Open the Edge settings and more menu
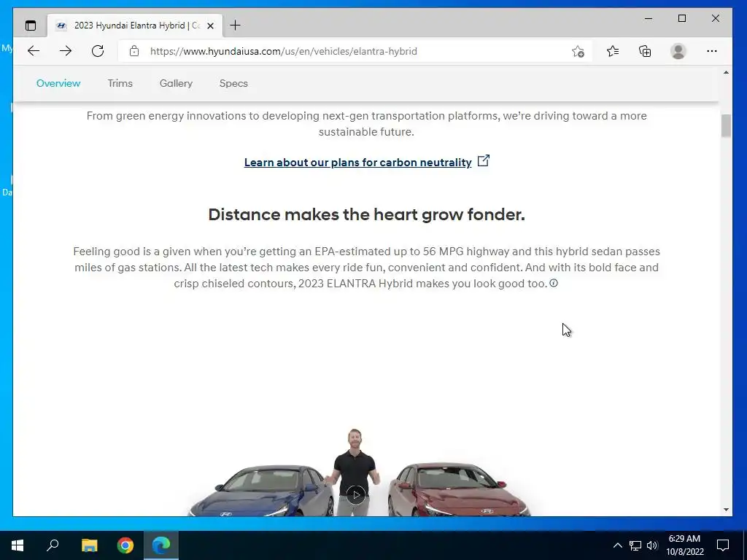Screen dimensions: 747x560 (712, 51)
